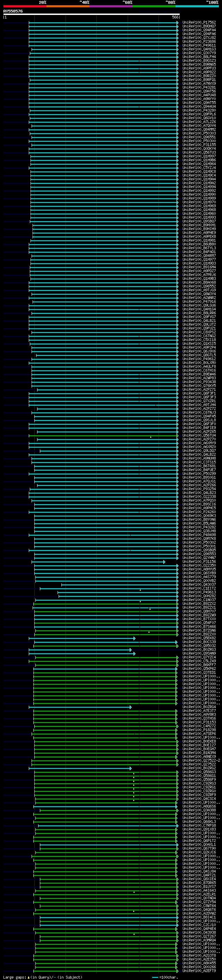Select hit label UniRef100_P43281
Image resolution: width=222 pixels, height=980 pixels.
tap(199, 88)
